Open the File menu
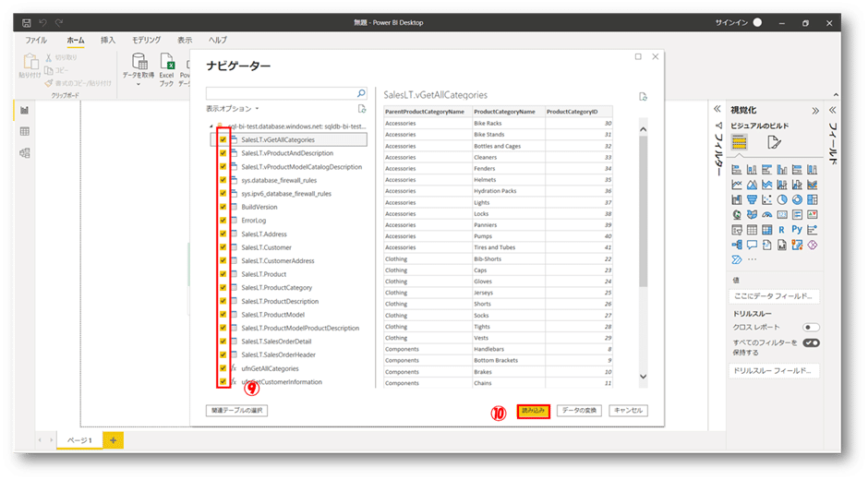This screenshot has height=480, width=868. (x=36, y=40)
